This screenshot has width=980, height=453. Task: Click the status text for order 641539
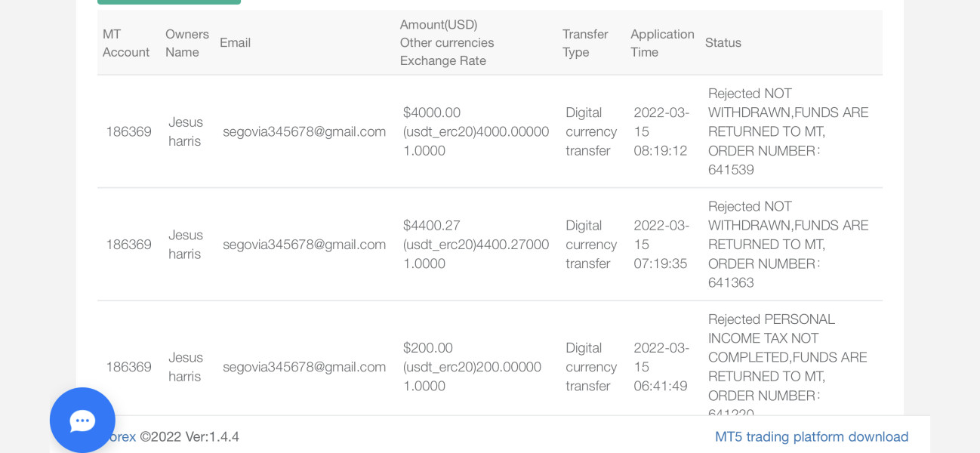[x=787, y=131]
